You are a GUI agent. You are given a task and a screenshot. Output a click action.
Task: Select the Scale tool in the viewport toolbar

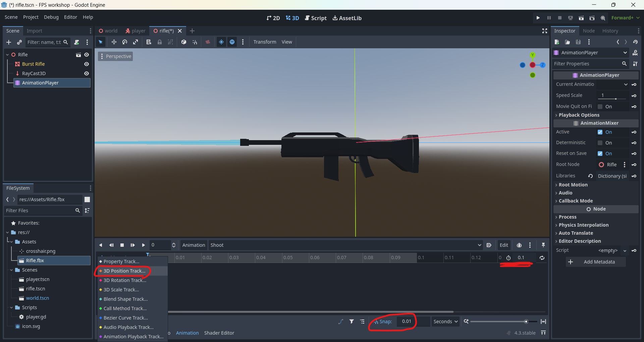click(136, 42)
